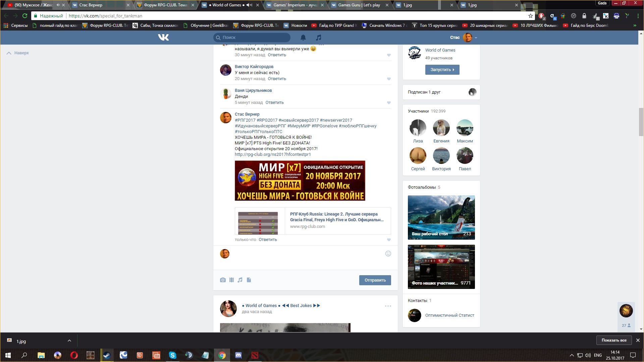
Task: Open Dota 2 icon in the taskbar
Action: pos(255,355)
